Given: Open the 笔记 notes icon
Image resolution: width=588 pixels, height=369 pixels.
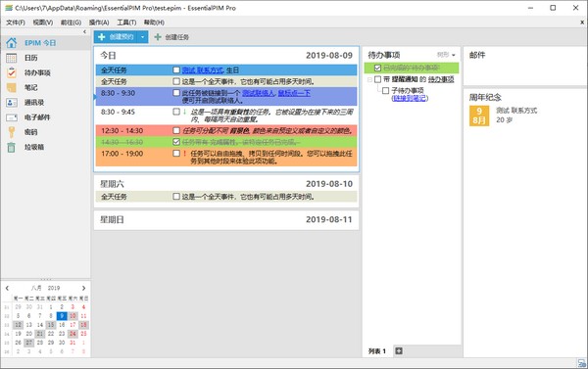Looking at the screenshot, I should click(x=11, y=87).
